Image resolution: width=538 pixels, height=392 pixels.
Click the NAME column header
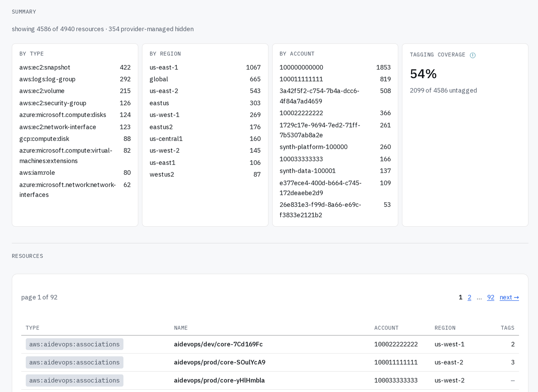181,328
